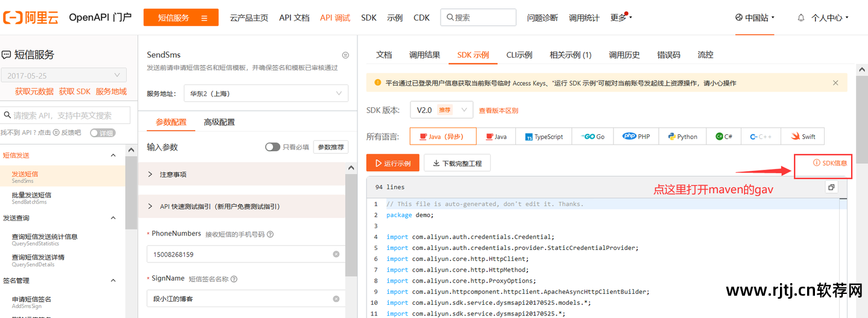Switch to the 文档 tab
Image resolution: width=868 pixels, height=318 pixels.
[x=384, y=55]
